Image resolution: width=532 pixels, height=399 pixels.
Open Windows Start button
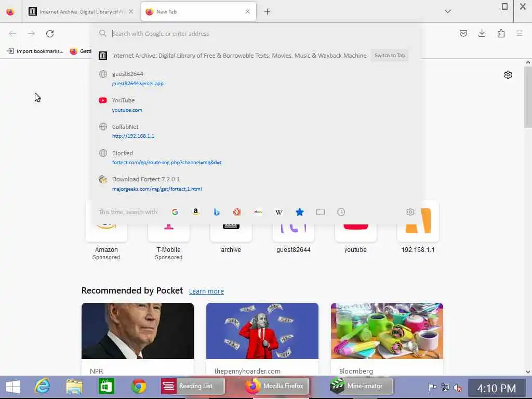pyautogui.click(x=13, y=387)
